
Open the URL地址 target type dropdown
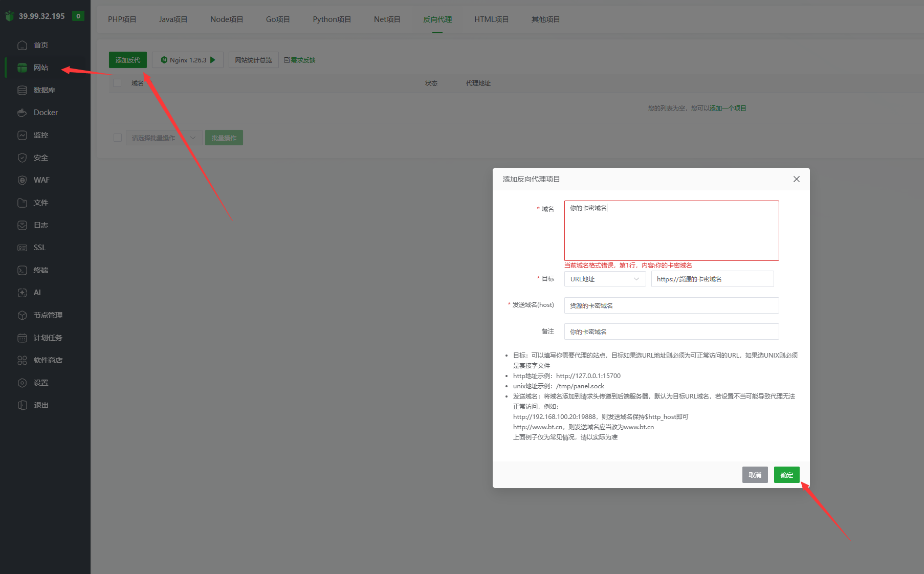tap(605, 279)
